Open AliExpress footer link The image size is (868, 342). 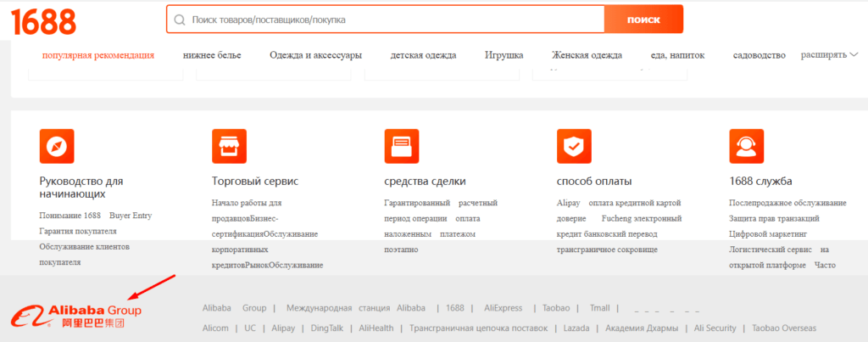(x=504, y=308)
